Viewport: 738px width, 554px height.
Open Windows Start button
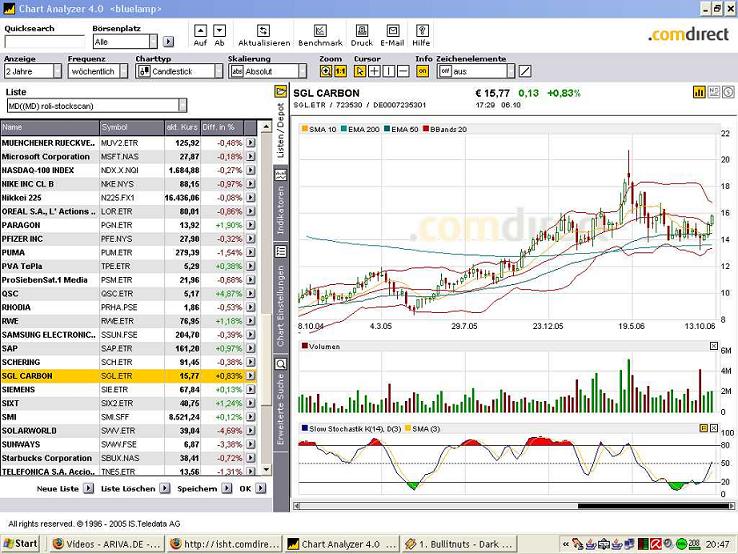pos(21,544)
